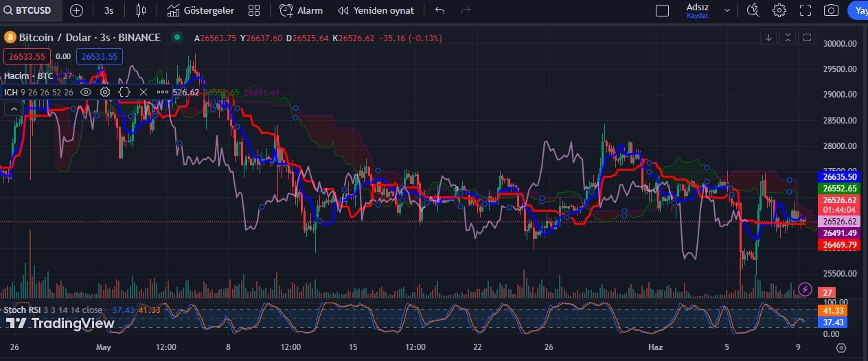Click the May date on time axis
Screen dimensions: 868x361
103,347
